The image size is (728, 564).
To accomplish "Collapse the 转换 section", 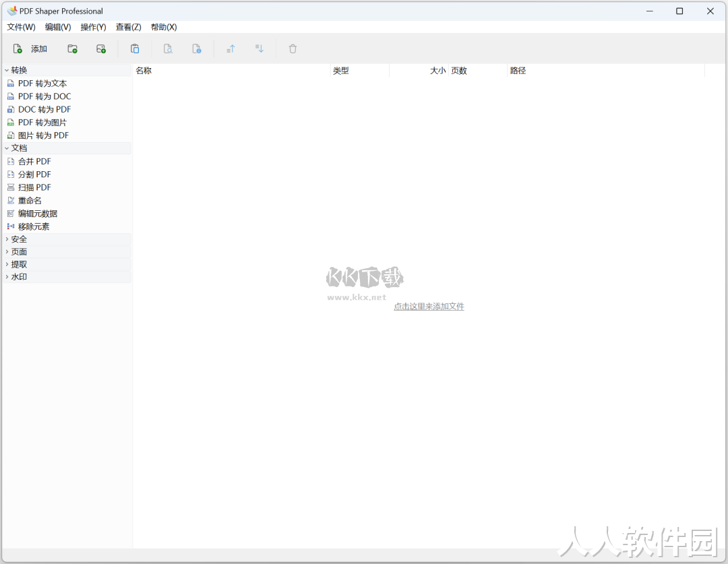I will pyautogui.click(x=7, y=71).
